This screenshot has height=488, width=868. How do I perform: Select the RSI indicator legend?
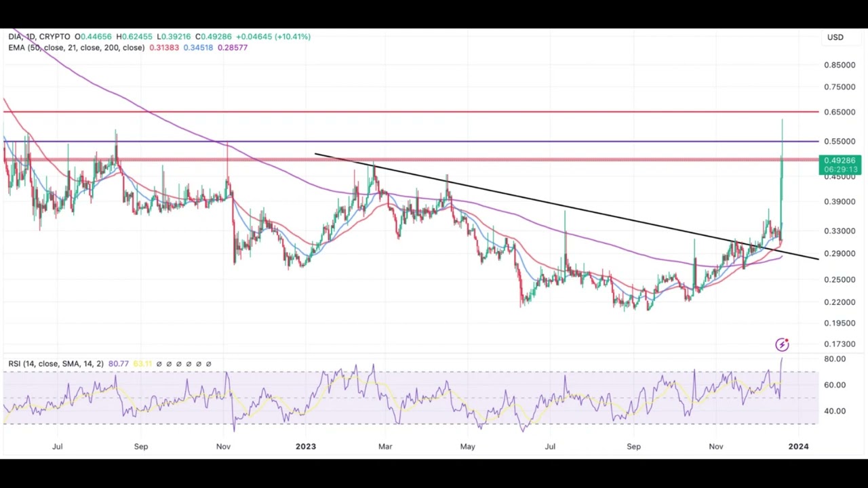coord(56,364)
